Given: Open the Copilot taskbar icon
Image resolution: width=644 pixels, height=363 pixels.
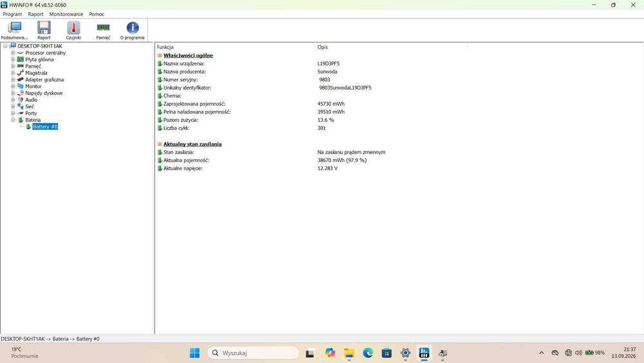Looking at the screenshot, I should [330, 353].
